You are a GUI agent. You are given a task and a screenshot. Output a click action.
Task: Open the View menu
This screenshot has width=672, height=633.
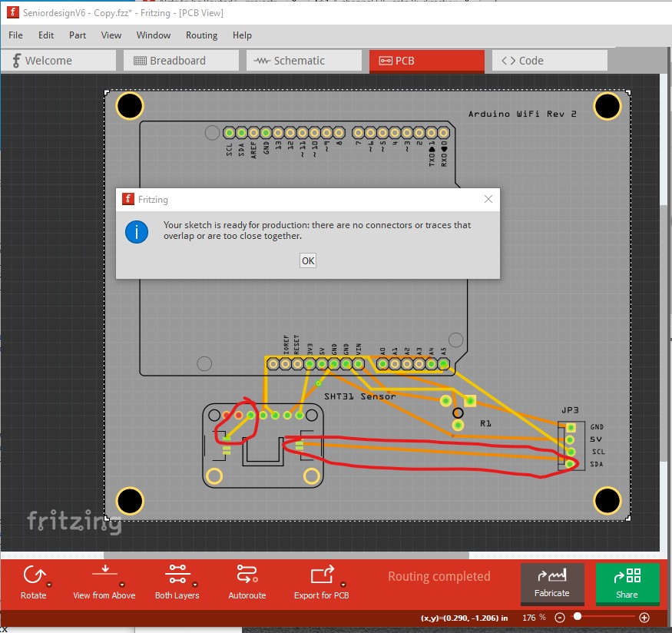(111, 35)
